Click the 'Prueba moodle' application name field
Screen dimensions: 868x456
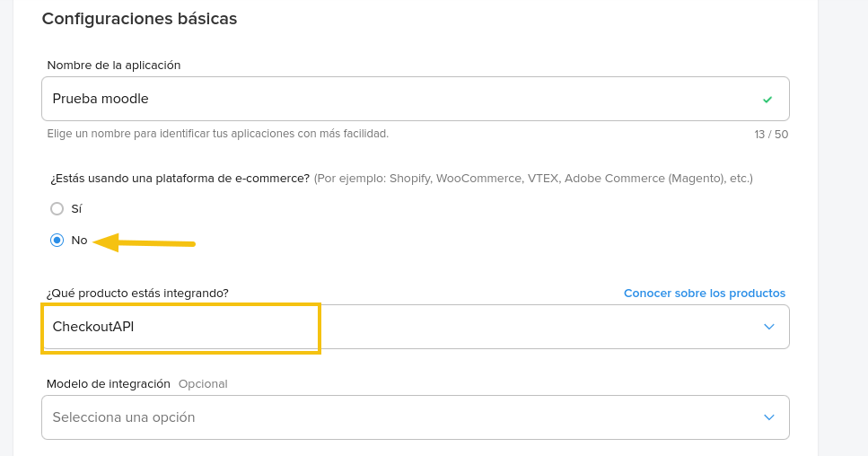pos(395,99)
